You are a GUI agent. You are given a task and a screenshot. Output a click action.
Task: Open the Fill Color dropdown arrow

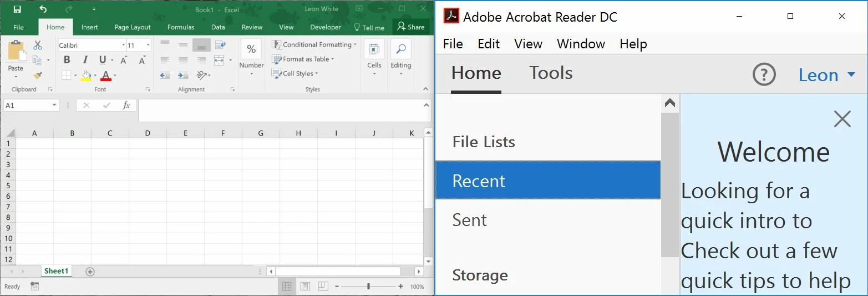pyautogui.click(x=95, y=76)
